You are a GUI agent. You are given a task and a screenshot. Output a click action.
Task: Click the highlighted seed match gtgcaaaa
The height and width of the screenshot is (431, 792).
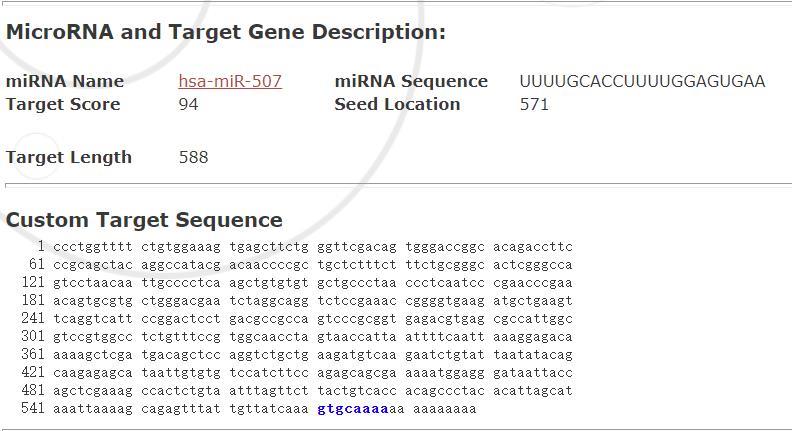[353, 408]
